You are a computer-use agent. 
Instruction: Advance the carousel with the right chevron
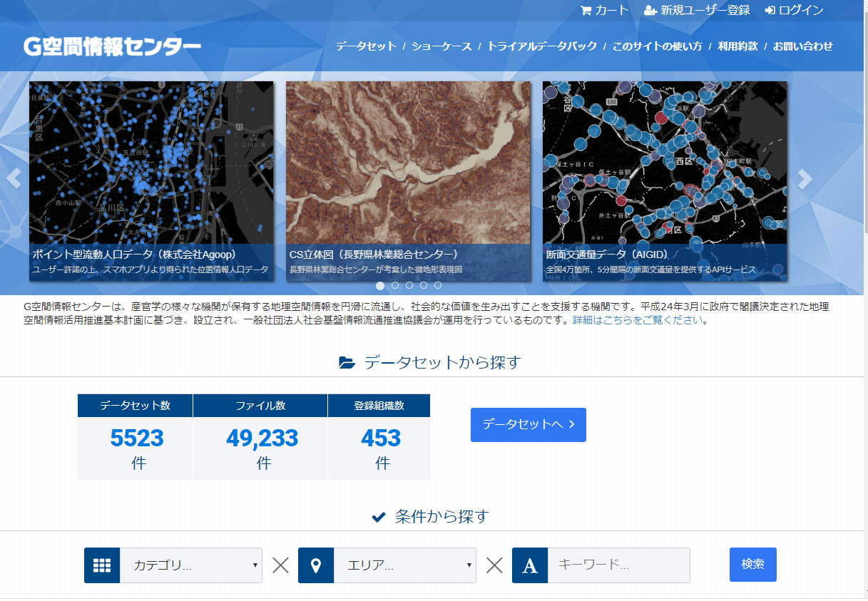(805, 178)
